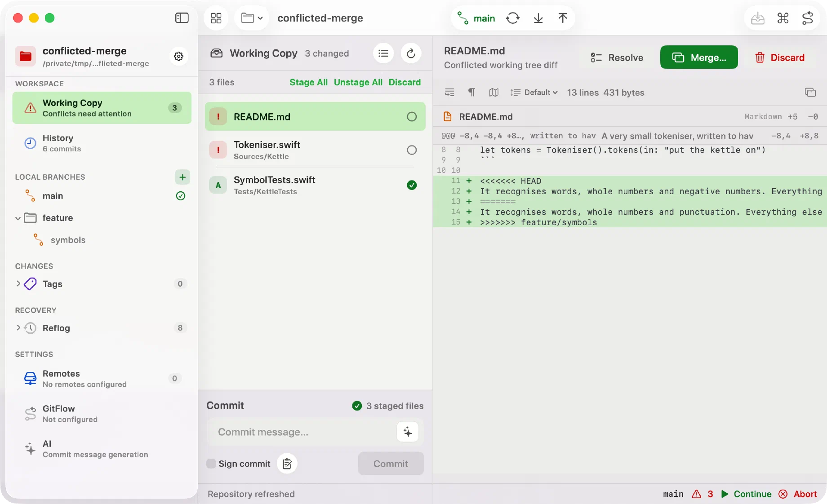The height and width of the screenshot is (504, 827).
Task: Click the conflict warning count in status bar
Action: point(703,494)
